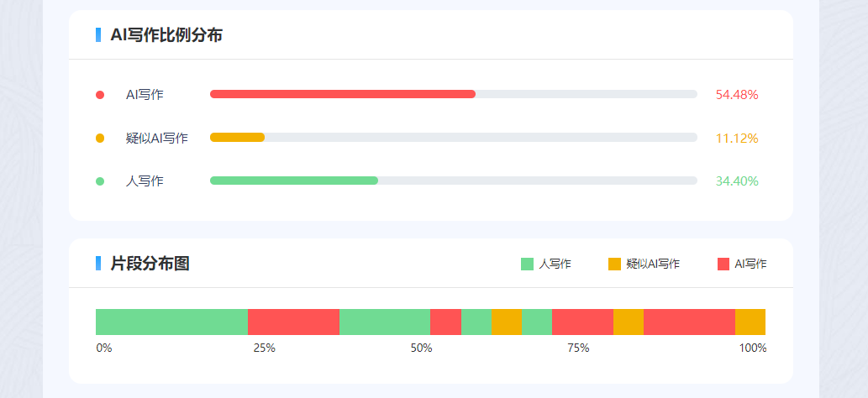The height and width of the screenshot is (398, 868).
Task: Click the green 人写作 progress bar
Action: [x=293, y=181]
